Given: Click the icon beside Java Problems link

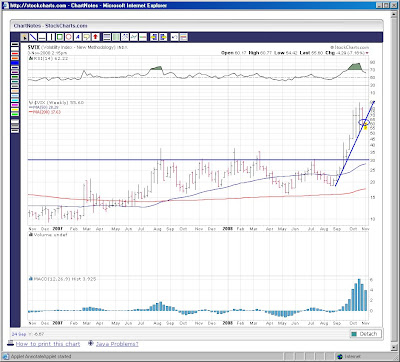Looking at the screenshot, I should 91,343.
